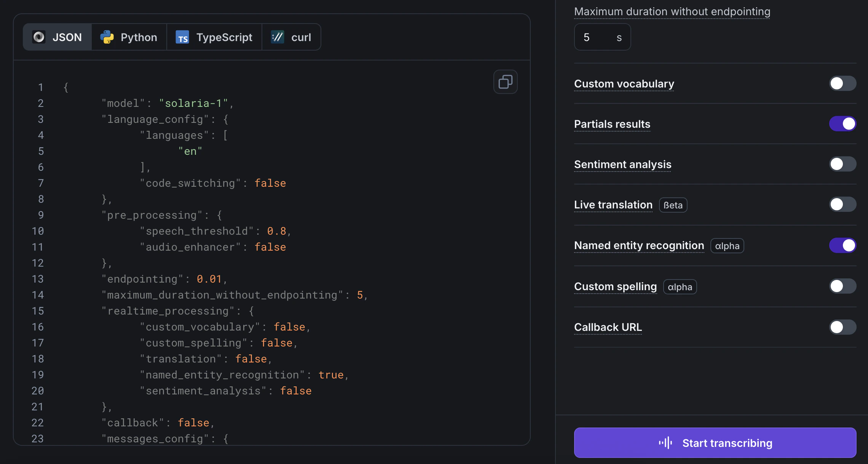Click the Start transcribing button
The image size is (868, 464).
(715, 443)
